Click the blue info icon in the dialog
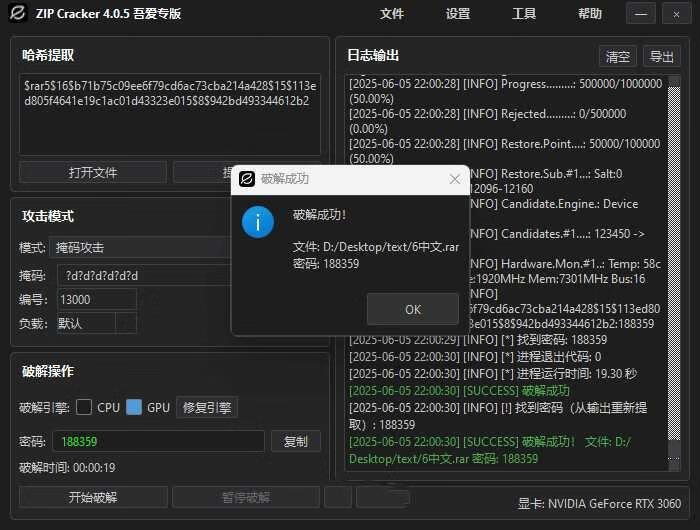The height and width of the screenshot is (530, 700). 258,222
